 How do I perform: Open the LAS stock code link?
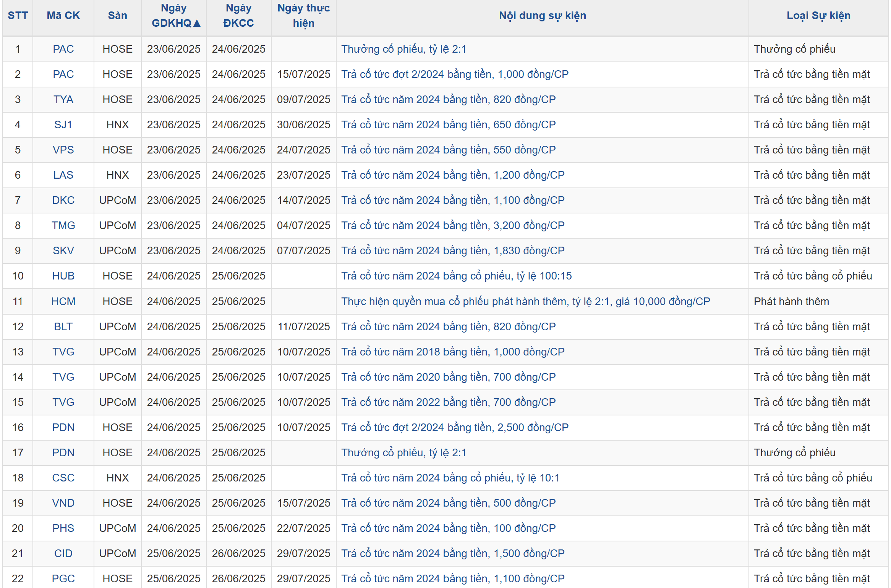(63, 175)
